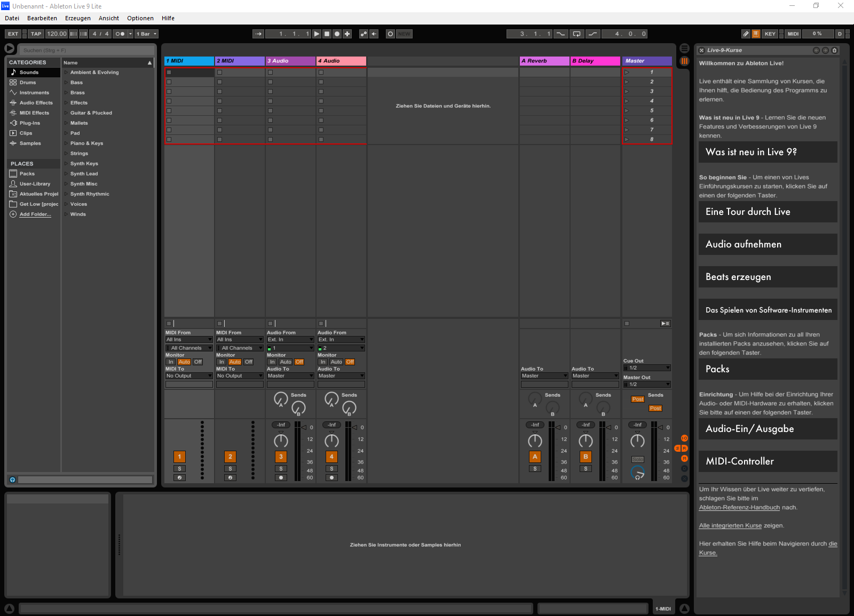Click the Eine Tour durch Live button

(x=768, y=212)
